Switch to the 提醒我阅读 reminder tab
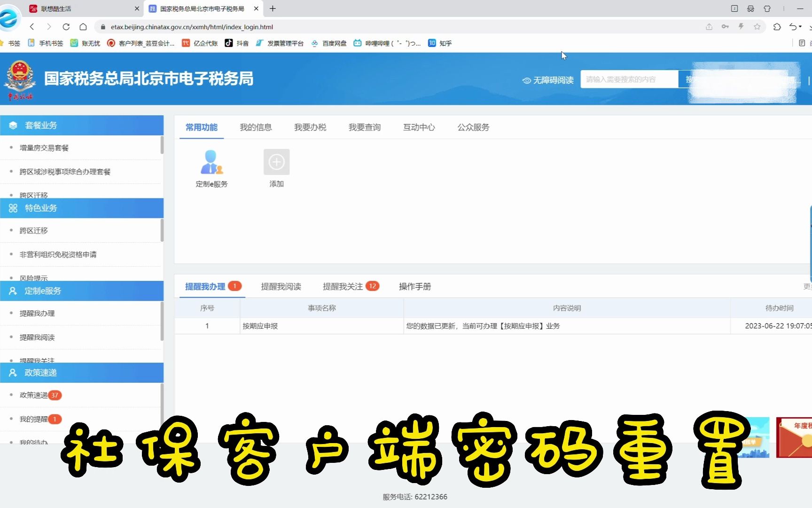812x508 pixels. coord(281,286)
